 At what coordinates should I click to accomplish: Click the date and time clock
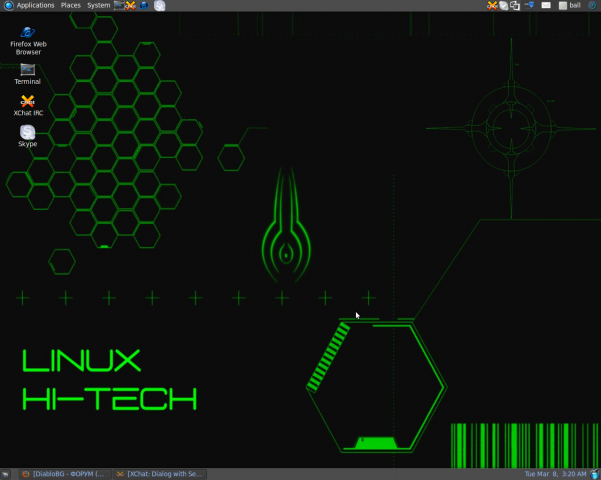pos(555,474)
